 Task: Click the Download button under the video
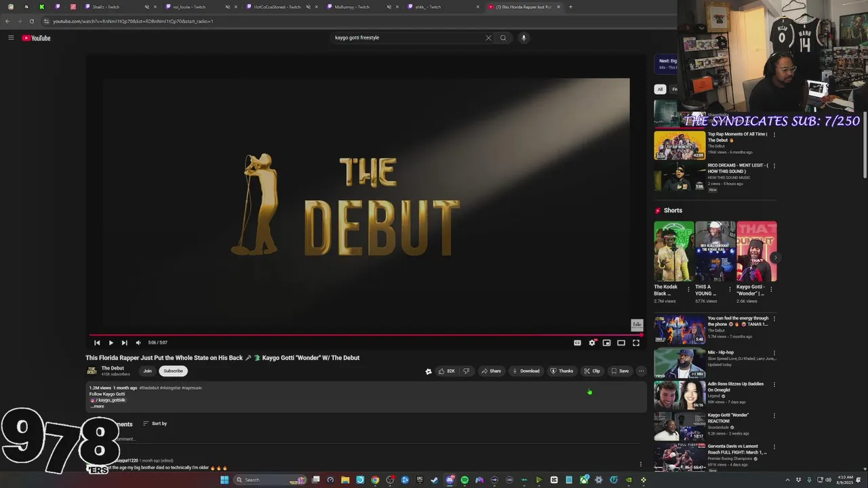526,371
